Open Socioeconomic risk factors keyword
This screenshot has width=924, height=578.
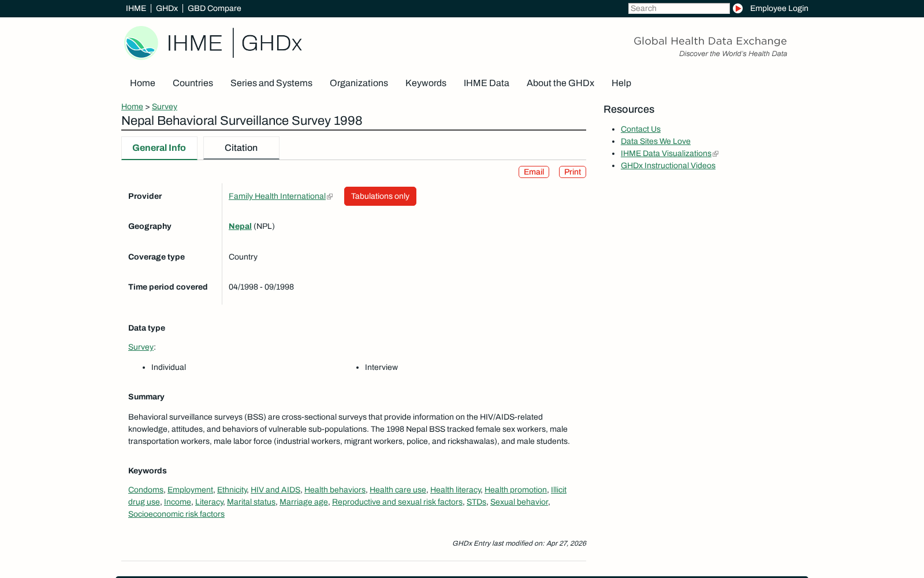tap(176, 514)
